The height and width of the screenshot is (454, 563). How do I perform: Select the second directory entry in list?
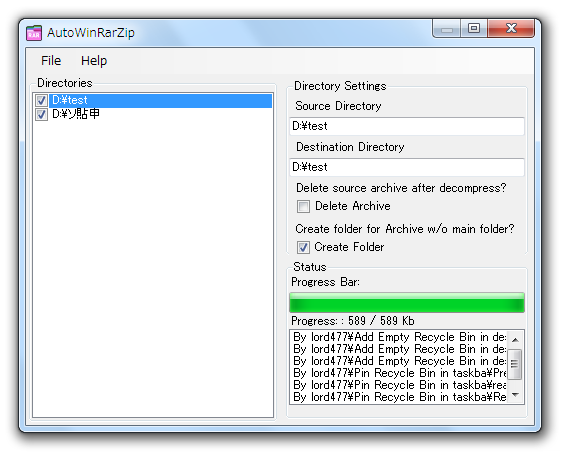[76, 114]
